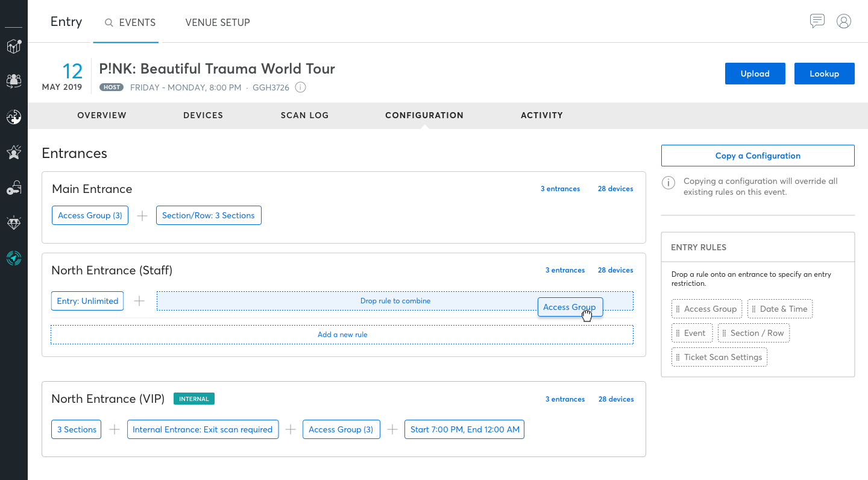
Task: Switch to the ACTIVITY tab
Action: 541,115
